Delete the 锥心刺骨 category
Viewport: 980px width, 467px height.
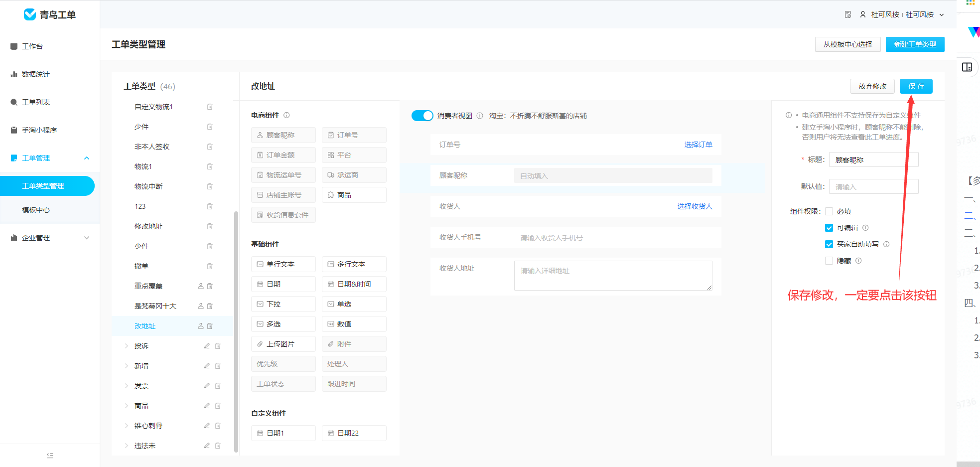click(218, 426)
